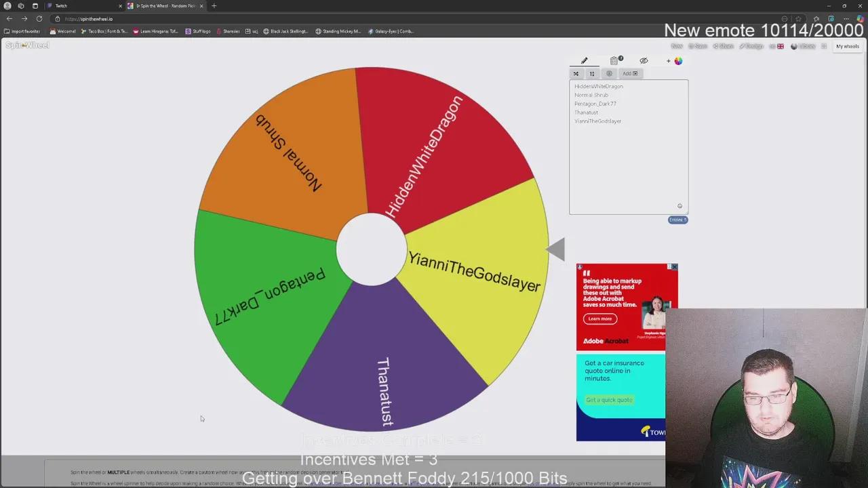Shuffle the wheel entries
The height and width of the screenshot is (488, 868).
coord(576,73)
